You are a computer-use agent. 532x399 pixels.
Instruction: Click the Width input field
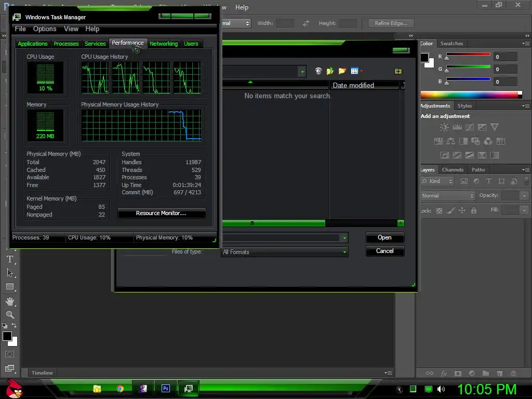(x=285, y=23)
